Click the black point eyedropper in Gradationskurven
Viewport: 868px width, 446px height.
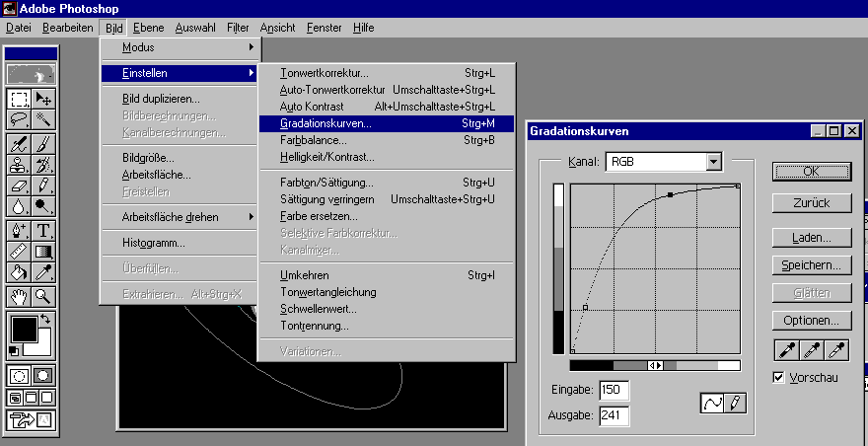point(785,349)
